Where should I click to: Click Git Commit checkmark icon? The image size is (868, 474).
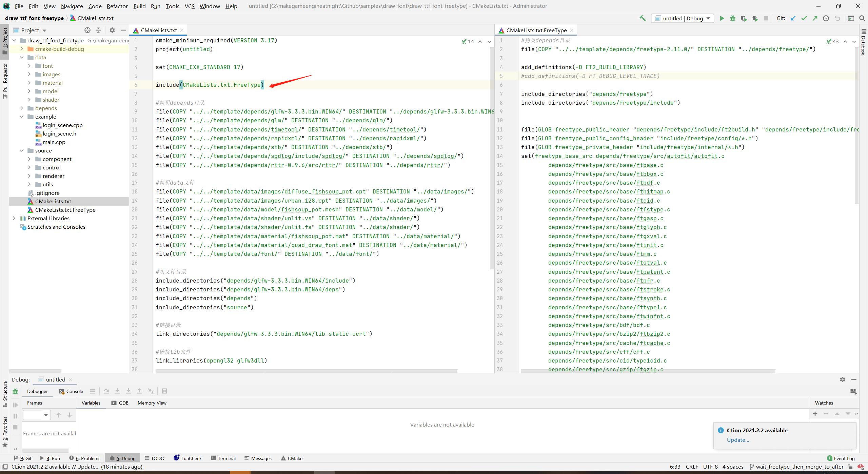click(x=804, y=18)
